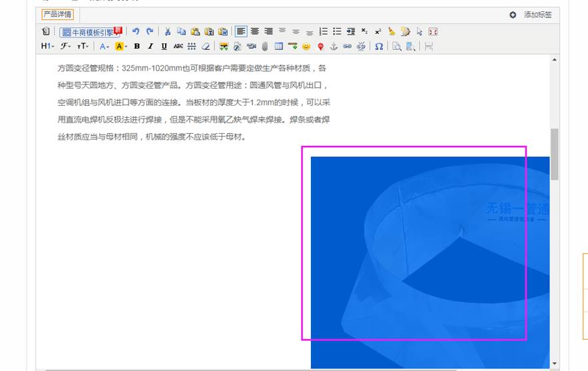This screenshot has height=371, width=588.
Task: Insert an anchor
Action: [334, 46]
